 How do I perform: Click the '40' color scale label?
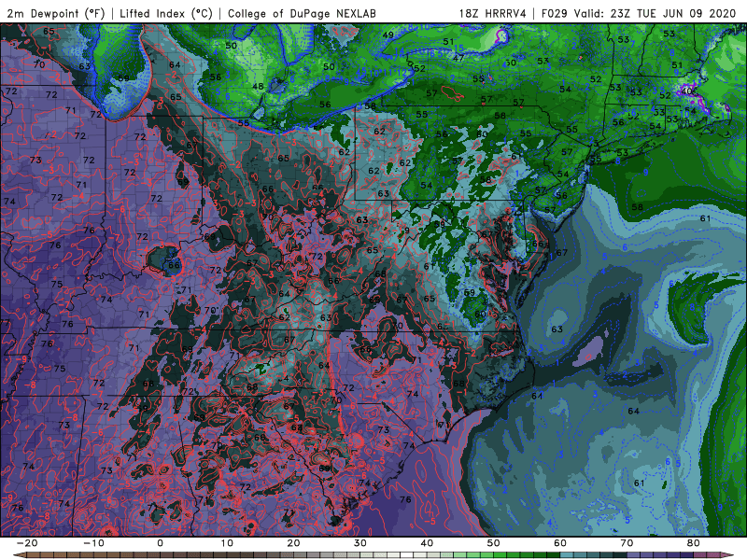click(x=427, y=543)
